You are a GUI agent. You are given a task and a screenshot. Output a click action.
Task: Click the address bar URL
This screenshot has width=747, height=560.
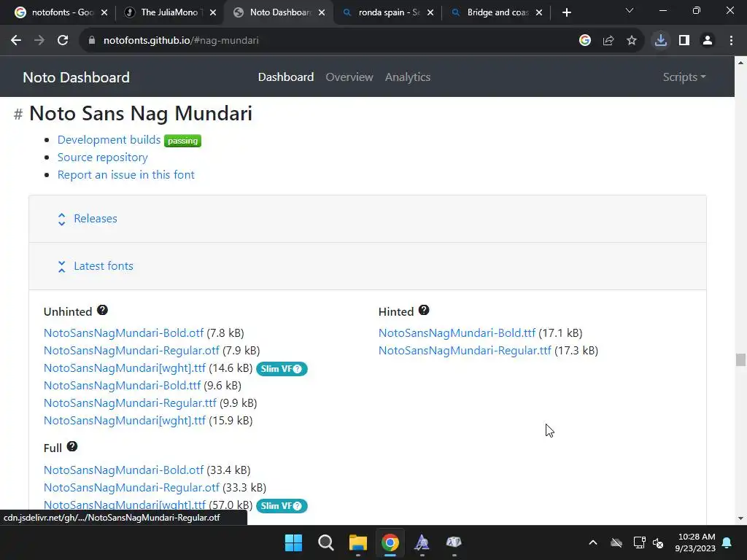[x=181, y=41]
